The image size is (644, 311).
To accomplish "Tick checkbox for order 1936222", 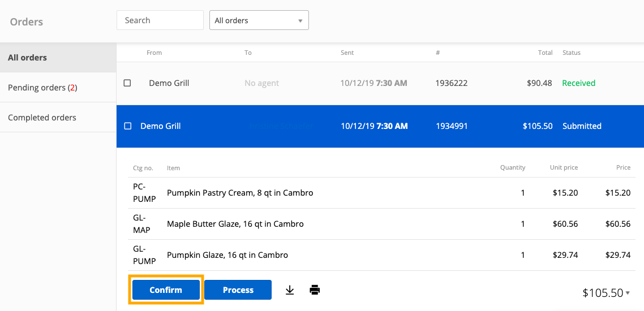I will click(x=127, y=83).
